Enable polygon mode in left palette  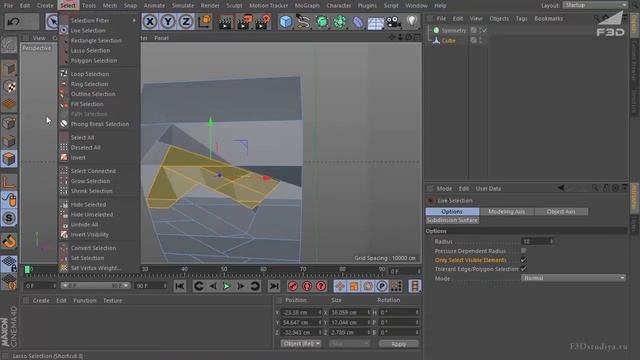tap(9, 159)
